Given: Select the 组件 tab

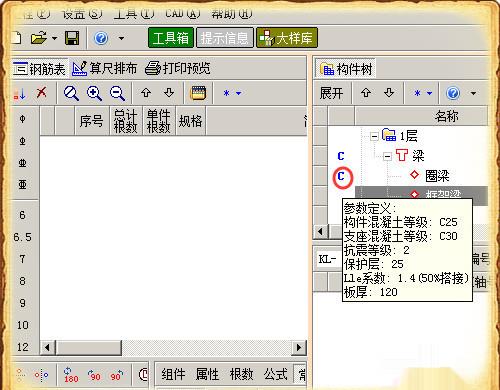Looking at the screenshot, I should point(173,374).
